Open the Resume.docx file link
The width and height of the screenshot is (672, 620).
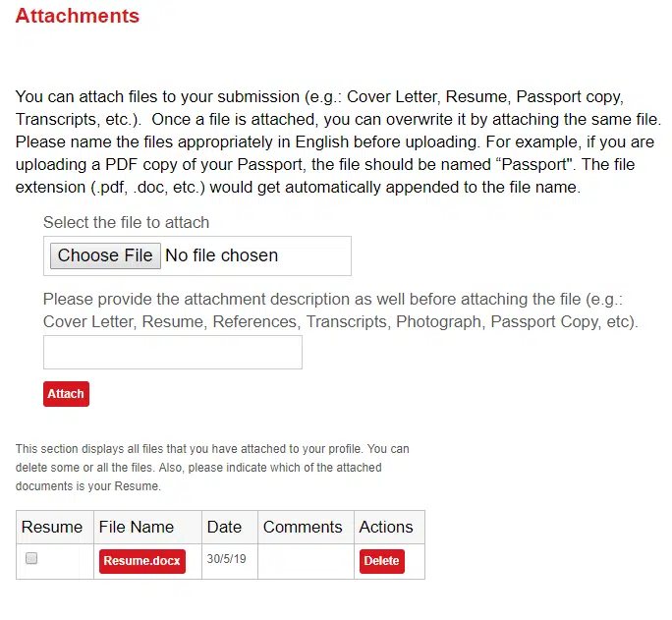click(142, 561)
